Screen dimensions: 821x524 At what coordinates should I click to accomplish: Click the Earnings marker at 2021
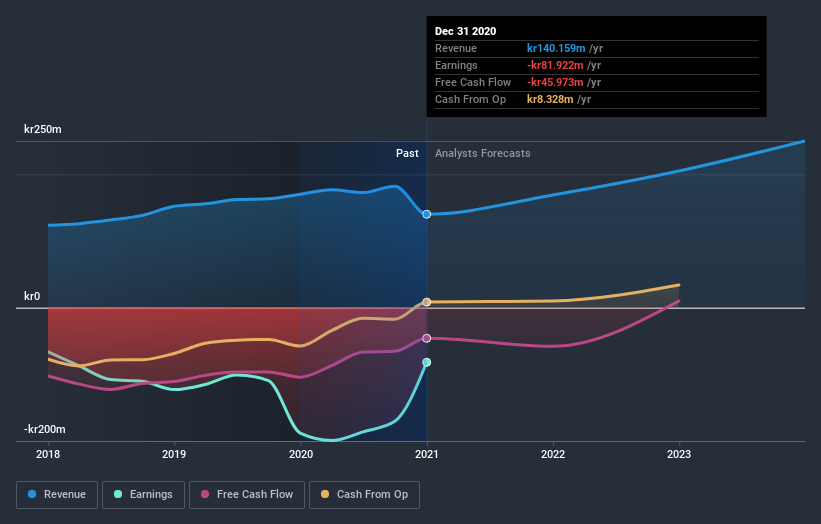click(x=427, y=362)
